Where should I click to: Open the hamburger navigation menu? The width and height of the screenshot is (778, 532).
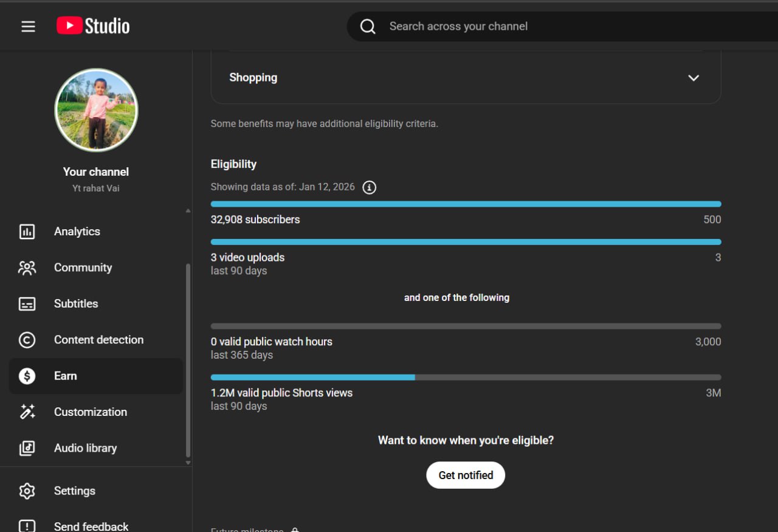coord(28,27)
